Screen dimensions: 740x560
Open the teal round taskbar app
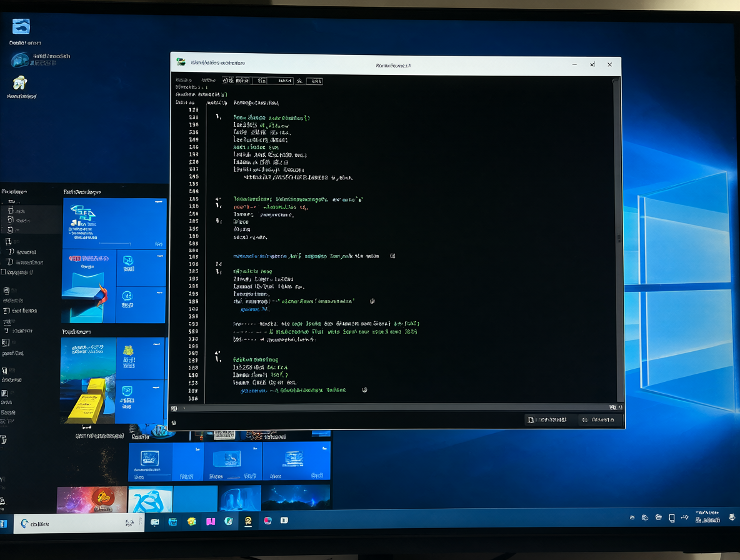coord(228,521)
